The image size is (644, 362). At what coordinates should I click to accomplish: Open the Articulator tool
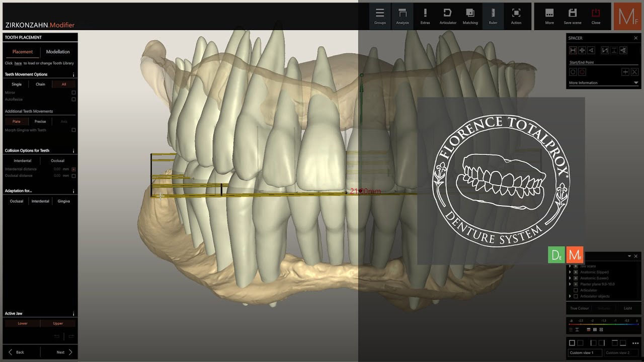[448, 16]
